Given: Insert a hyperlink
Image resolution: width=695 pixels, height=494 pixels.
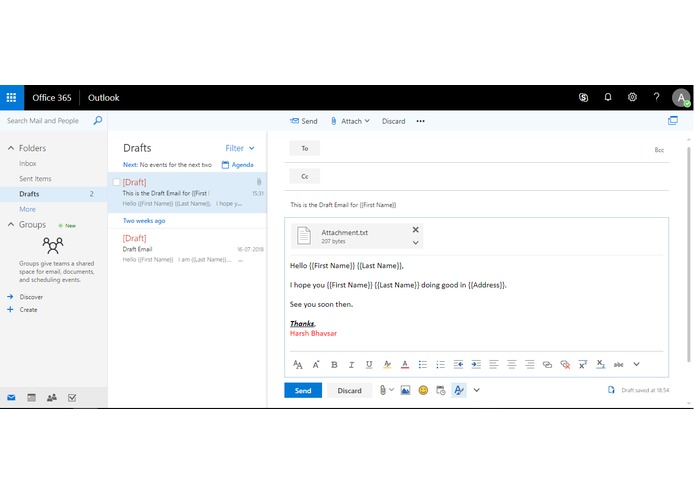Looking at the screenshot, I should pos(547,364).
